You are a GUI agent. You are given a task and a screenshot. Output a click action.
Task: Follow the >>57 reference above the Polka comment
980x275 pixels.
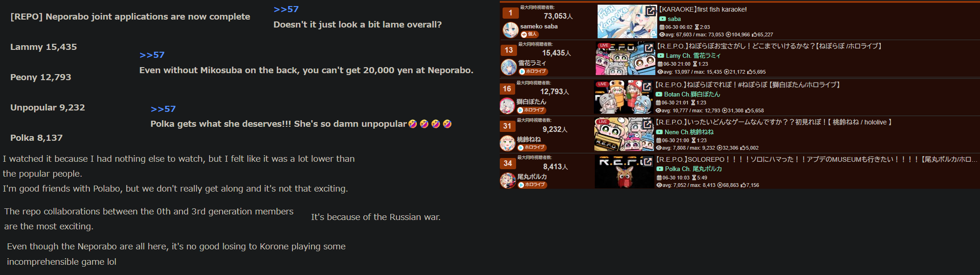pos(163,109)
